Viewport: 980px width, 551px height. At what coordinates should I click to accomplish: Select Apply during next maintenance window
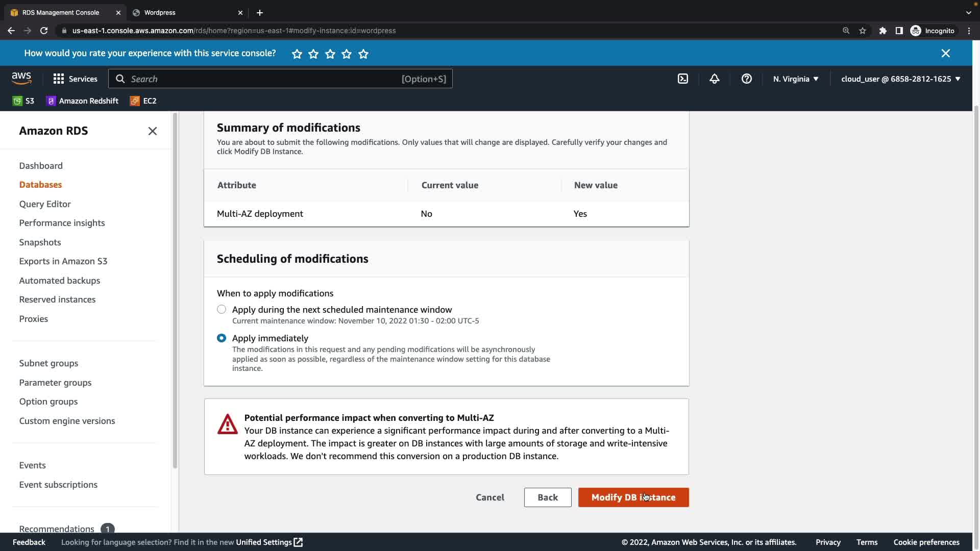point(222,310)
